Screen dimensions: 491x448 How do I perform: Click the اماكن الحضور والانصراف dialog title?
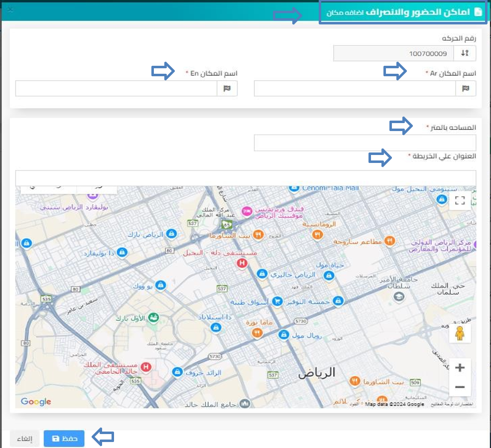[x=418, y=12]
